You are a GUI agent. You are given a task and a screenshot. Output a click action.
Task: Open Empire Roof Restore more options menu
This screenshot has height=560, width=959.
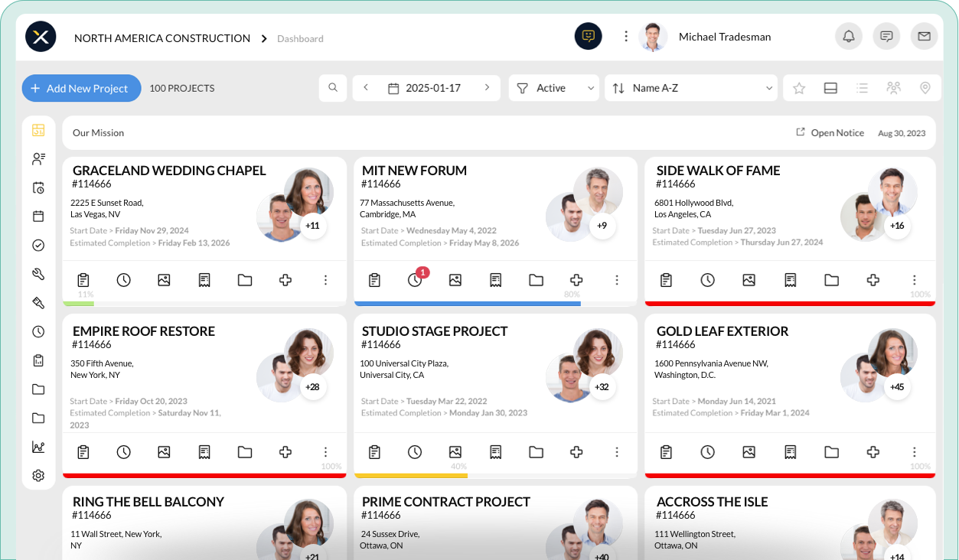325,452
